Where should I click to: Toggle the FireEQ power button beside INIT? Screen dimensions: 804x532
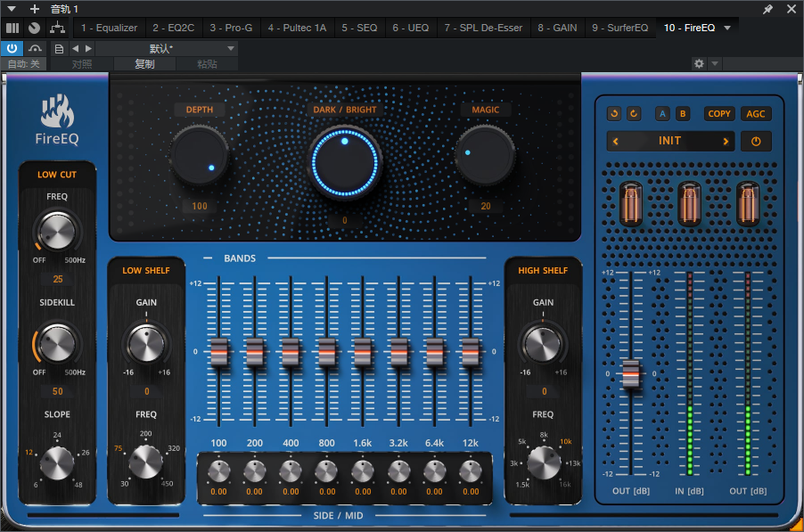[756, 142]
